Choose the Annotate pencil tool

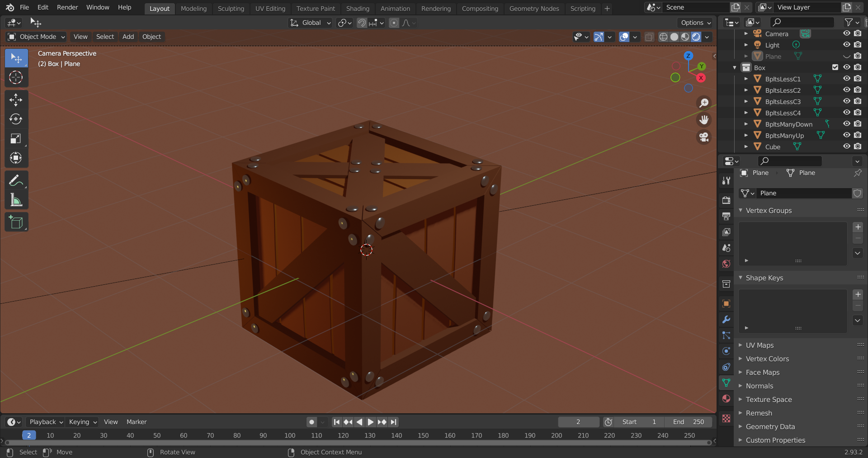tap(16, 181)
